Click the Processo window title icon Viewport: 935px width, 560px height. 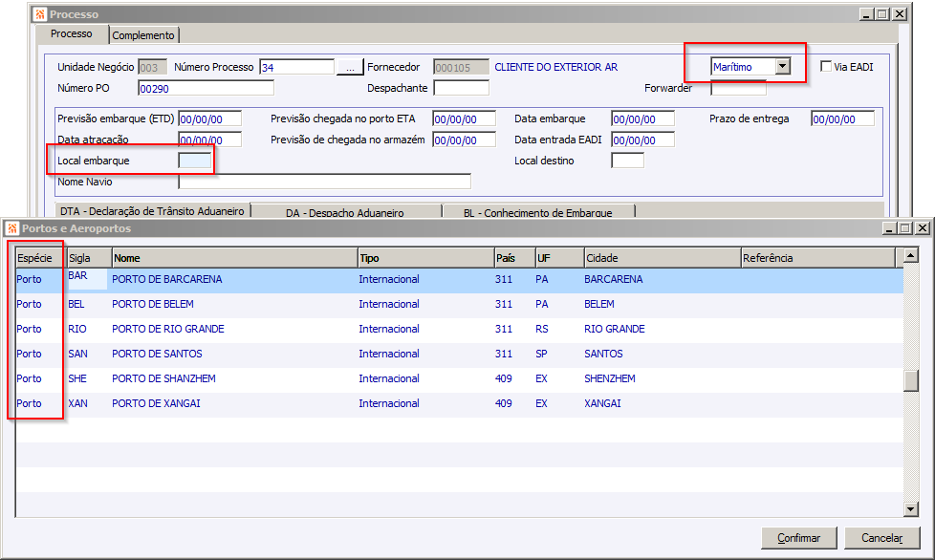[40, 13]
